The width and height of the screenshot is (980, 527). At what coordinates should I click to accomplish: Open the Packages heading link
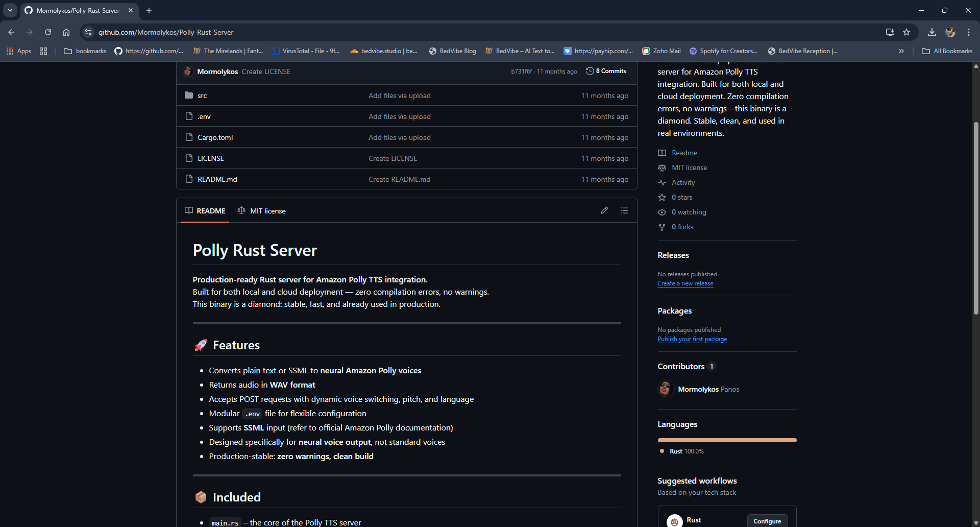(x=675, y=311)
